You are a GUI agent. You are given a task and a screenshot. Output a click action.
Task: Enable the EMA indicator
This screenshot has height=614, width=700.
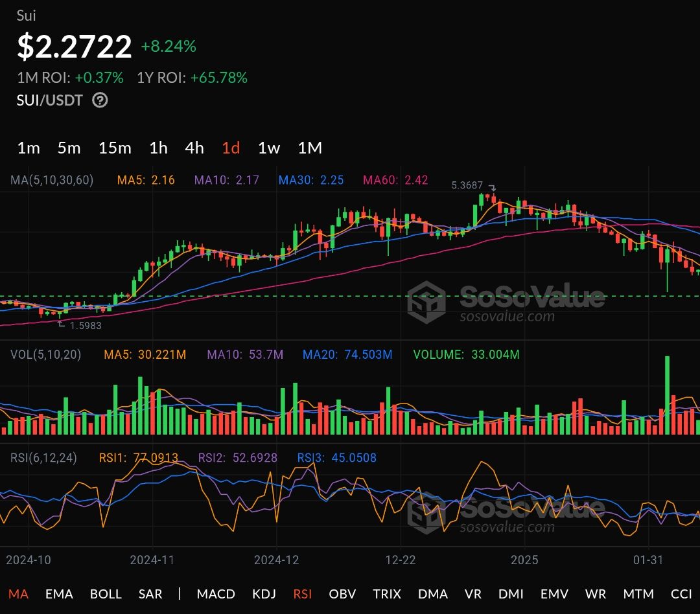pos(59,594)
